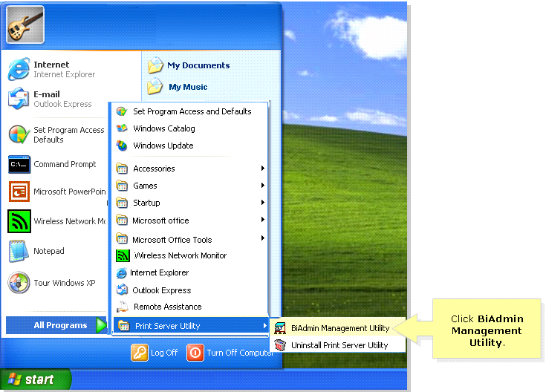Image resolution: width=546 pixels, height=392 pixels.
Task: Click the red Turn Off Computer icon
Action: click(x=195, y=353)
